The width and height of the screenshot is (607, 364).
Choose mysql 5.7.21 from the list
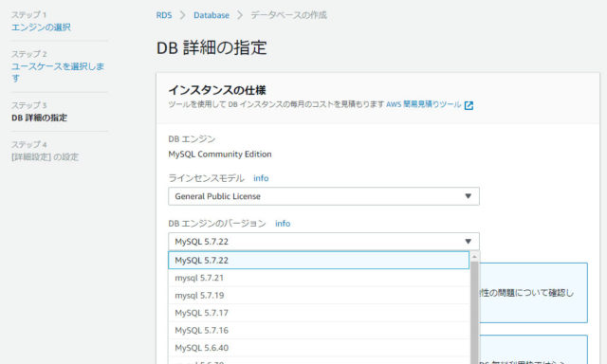pyautogui.click(x=319, y=278)
